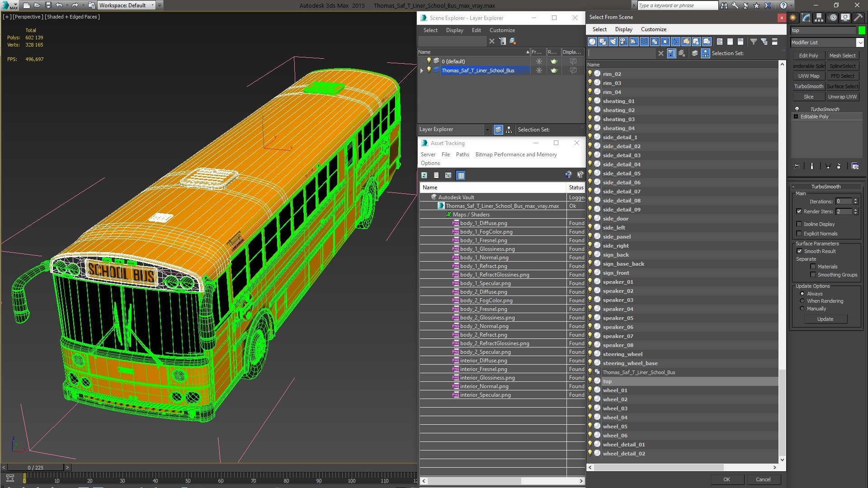This screenshot has width=868, height=488.
Task: Click the TurboSmooth Update button
Action: [825, 319]
